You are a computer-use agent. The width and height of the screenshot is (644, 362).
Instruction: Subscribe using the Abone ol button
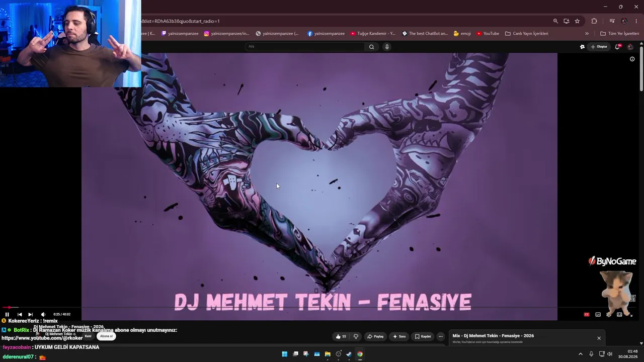pos(106,336)
